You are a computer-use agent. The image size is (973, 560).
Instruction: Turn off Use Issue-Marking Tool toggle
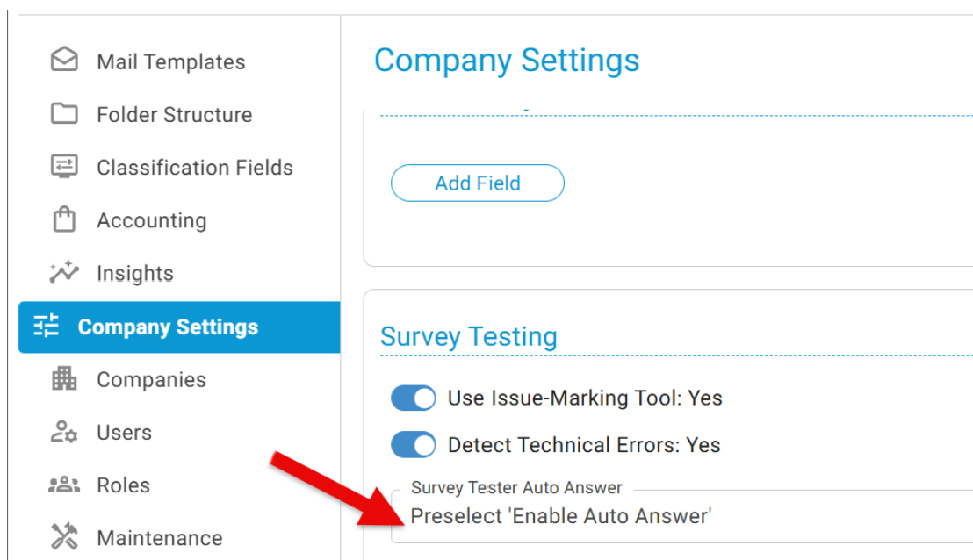pyautogui.click(x=414, y=398)
